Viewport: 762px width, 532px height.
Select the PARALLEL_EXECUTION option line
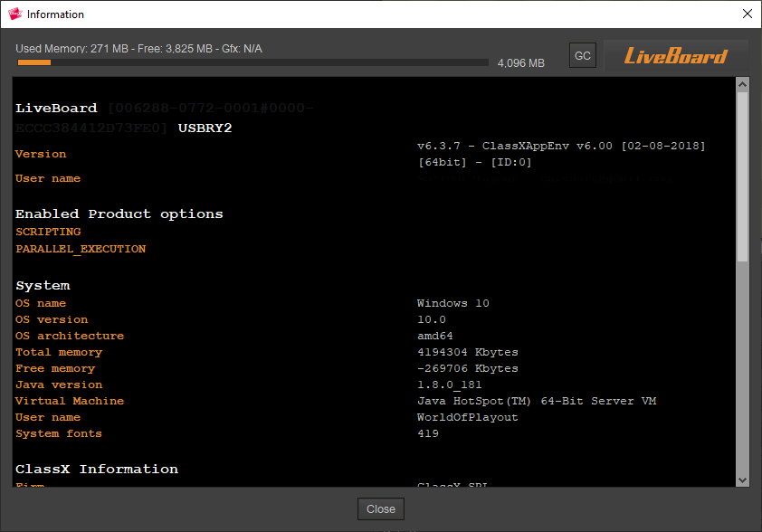81,249
